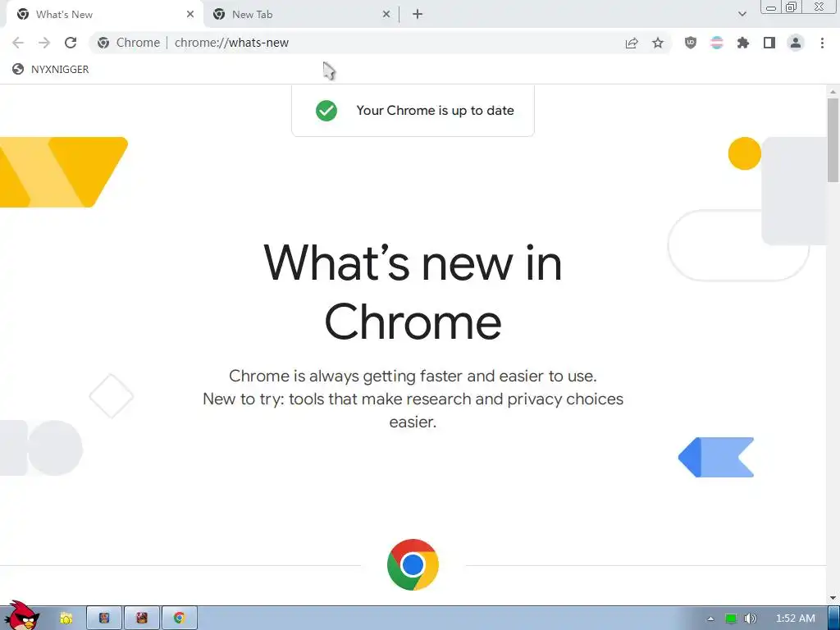This screenshot has height=630, width=840.
Task: Go back to the previous page
Action: point(18,43)
